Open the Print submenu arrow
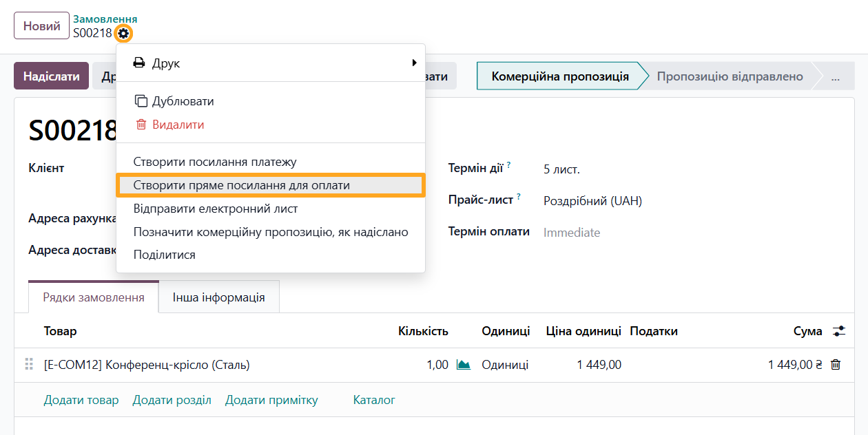 [415, 63]
